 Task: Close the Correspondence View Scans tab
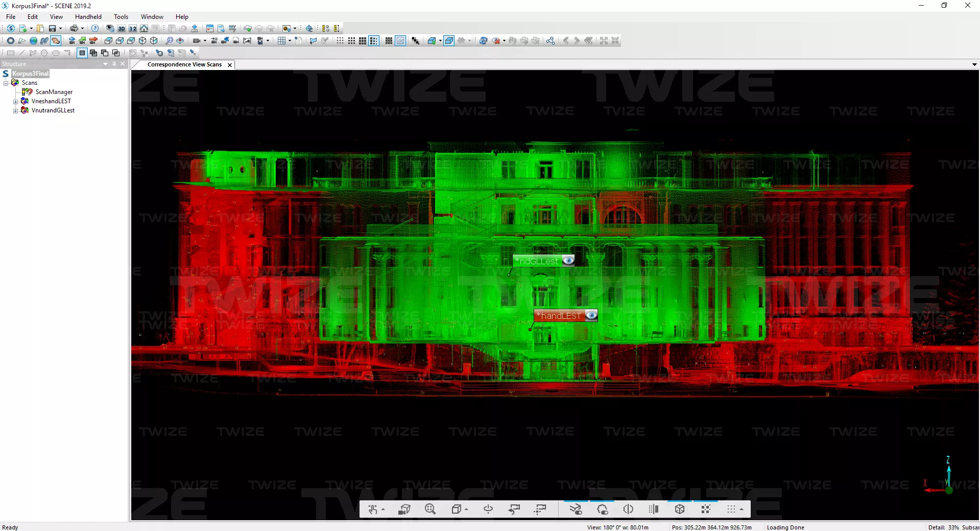(x=230, y=65)
